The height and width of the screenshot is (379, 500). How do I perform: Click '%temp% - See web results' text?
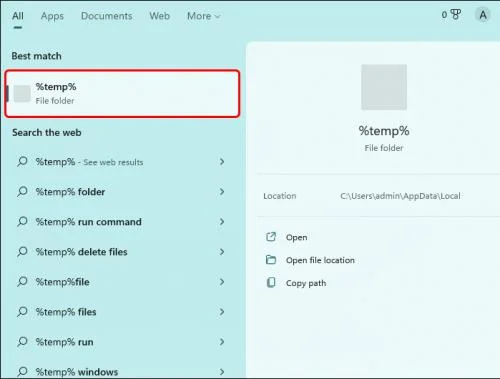(x=89, y=162)
